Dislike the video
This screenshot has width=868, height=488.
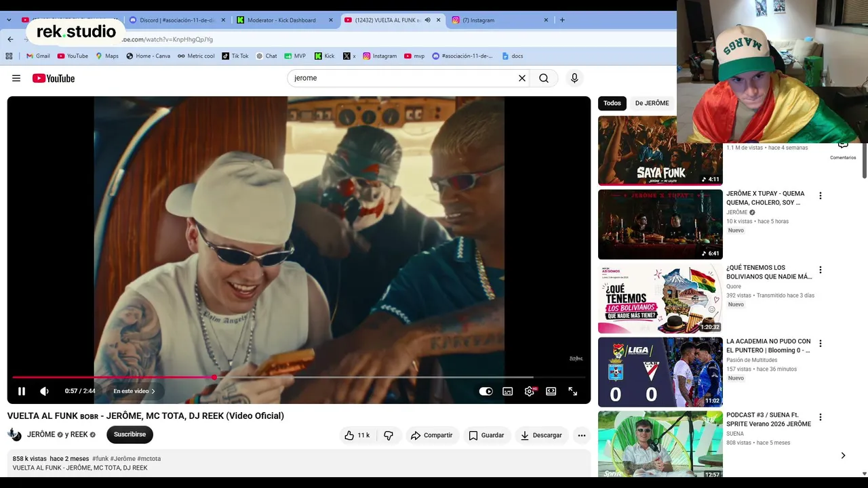click(x=389, y=435)
